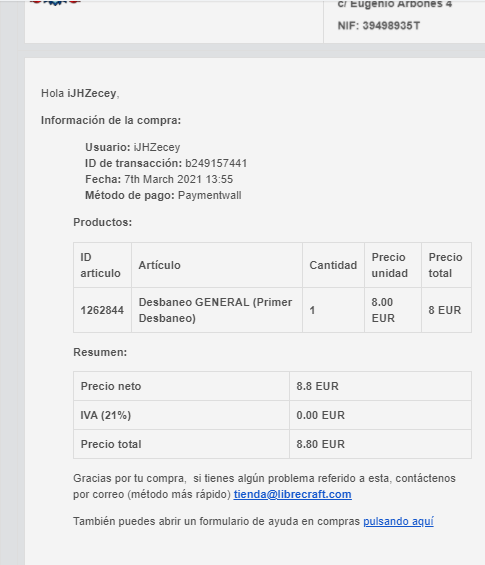Click the 'Cantidad' column header
485x565 pixels.
tap(333, 265)
